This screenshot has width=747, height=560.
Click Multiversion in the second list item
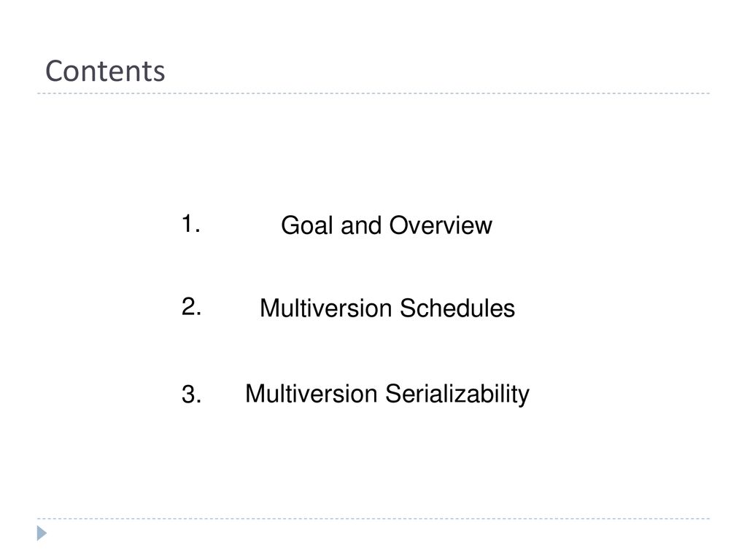click(x=326, y=308)
